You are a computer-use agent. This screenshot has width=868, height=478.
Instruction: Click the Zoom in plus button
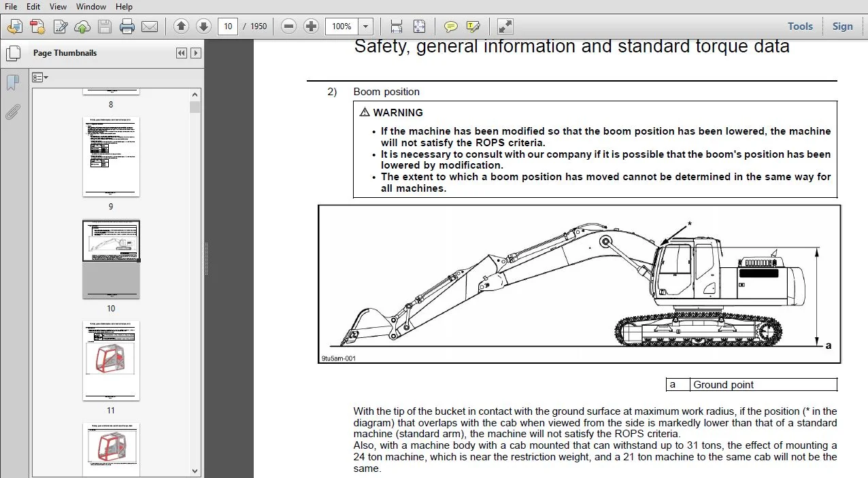coord(312,27)
